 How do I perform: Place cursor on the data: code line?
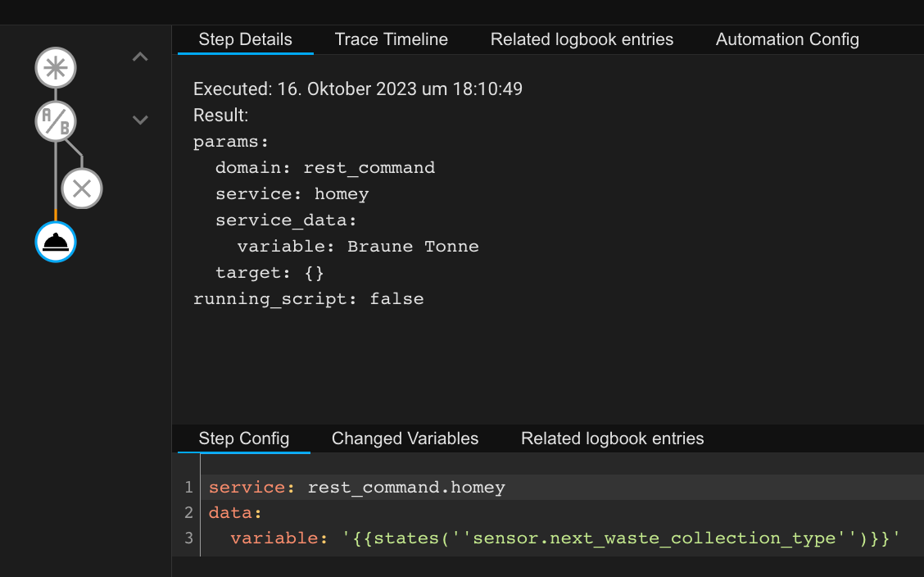pyautogui.click(x=234, y=513)
